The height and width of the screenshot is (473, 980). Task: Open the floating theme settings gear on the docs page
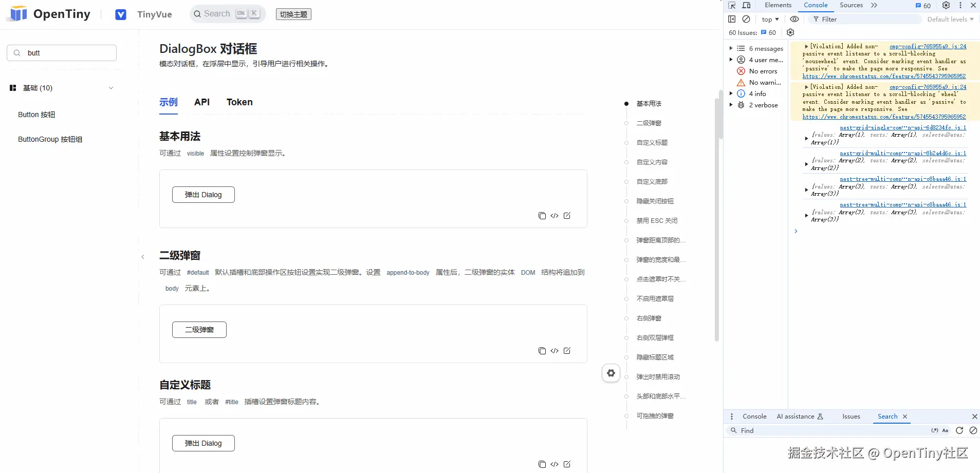(x=611, y=373)
